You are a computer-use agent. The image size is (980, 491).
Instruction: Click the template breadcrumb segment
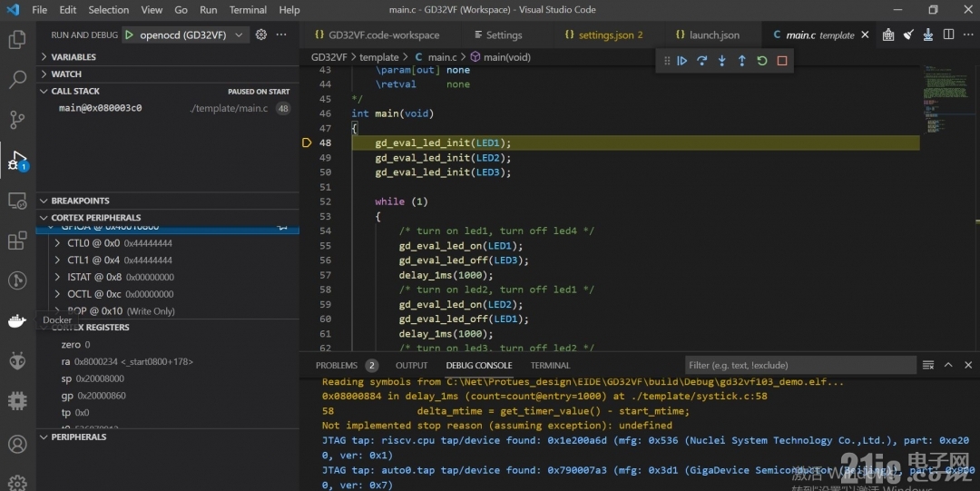pos(378,57)
